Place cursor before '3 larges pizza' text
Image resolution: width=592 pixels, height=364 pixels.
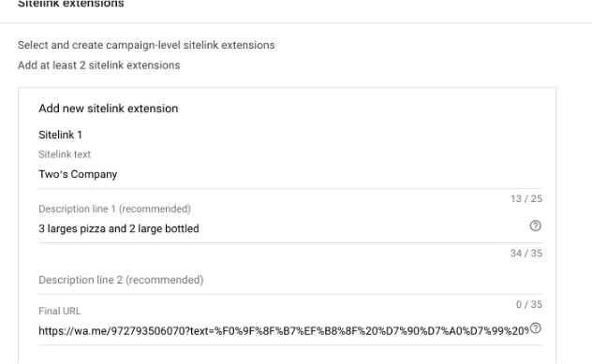coord(39,228)
